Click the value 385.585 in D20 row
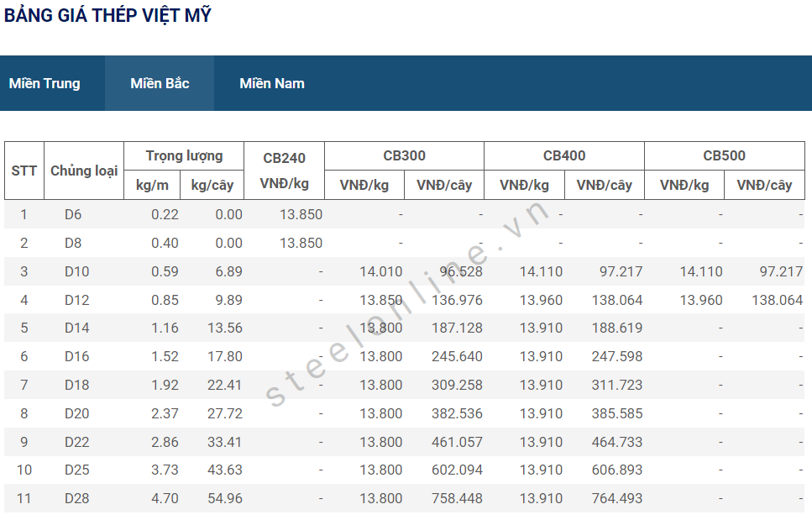812x520 pixels. [x=617, y=413]
